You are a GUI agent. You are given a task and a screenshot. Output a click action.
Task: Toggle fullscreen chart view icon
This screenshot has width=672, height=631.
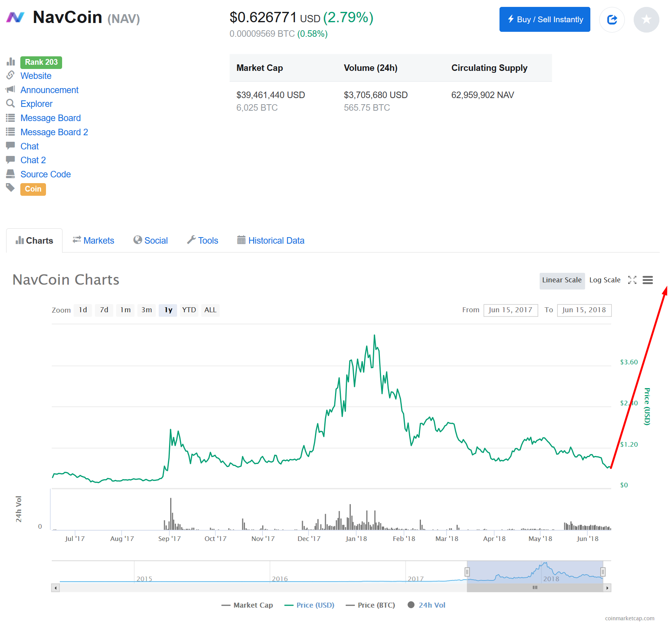[x=632, y=280]
